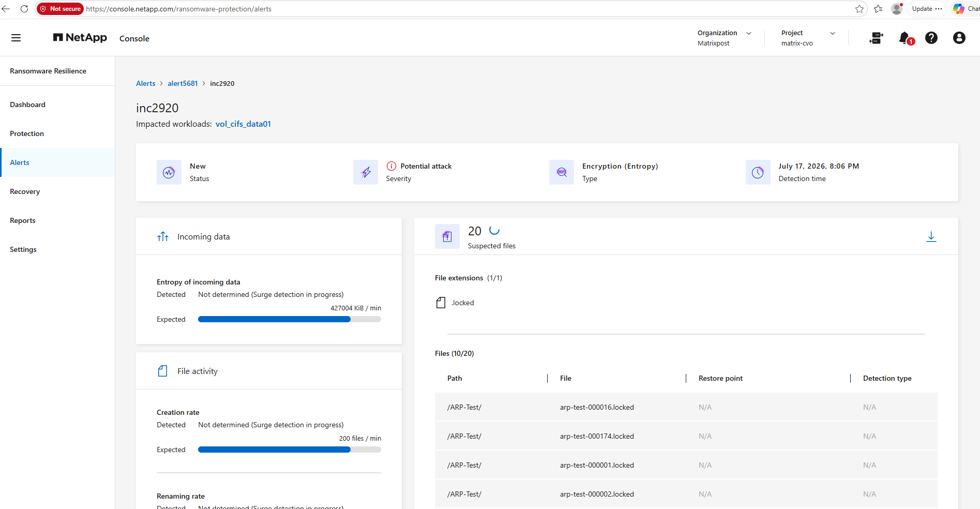Open the browser Update menu
The height and width of the screenshot is (509, 980).
tap(927, 9)
